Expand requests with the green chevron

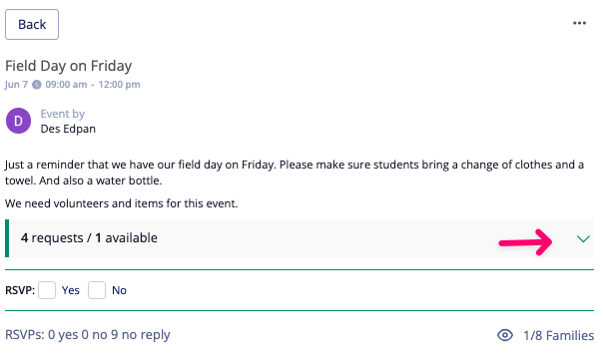(x=583, y=239)
